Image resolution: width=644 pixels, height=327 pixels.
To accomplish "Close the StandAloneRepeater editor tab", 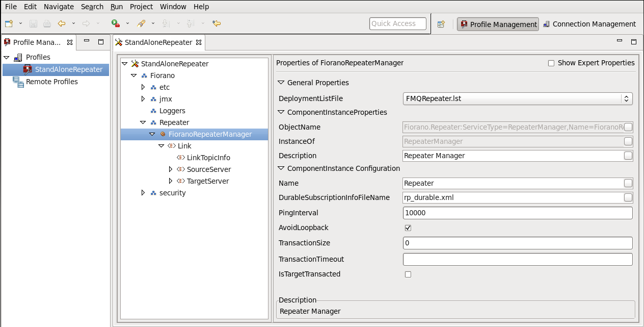I will (199, 42).
